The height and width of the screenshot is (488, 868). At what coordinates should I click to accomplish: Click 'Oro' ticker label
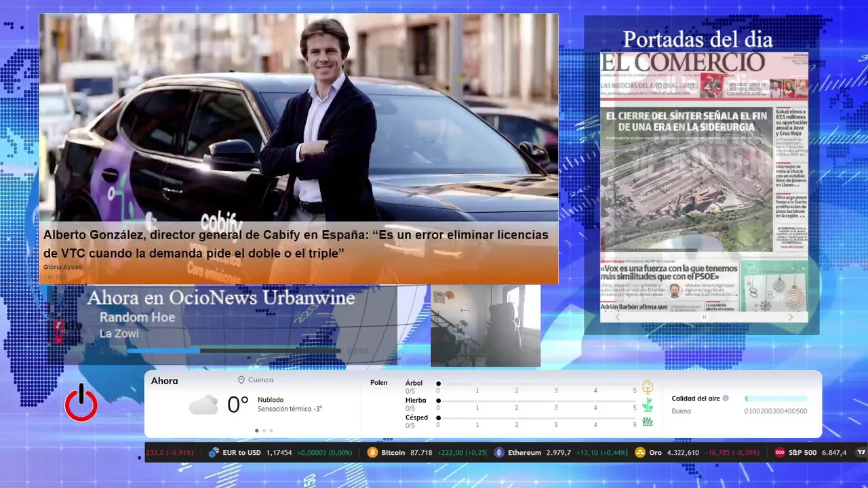click(655, 453)
